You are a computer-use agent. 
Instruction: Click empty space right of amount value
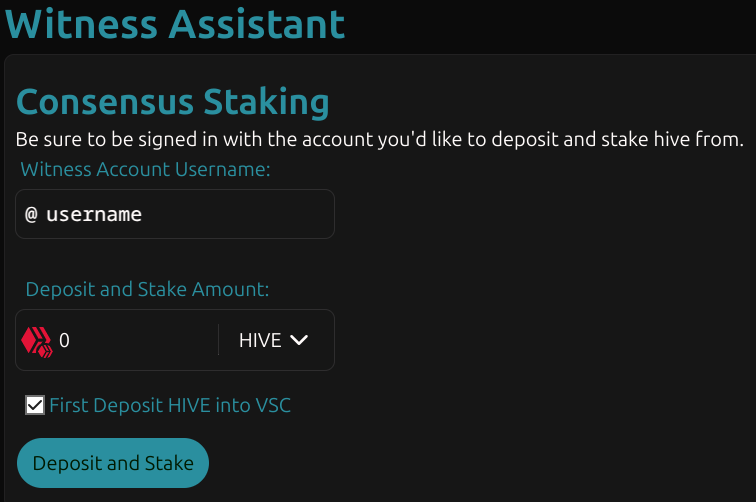(145, 340)
